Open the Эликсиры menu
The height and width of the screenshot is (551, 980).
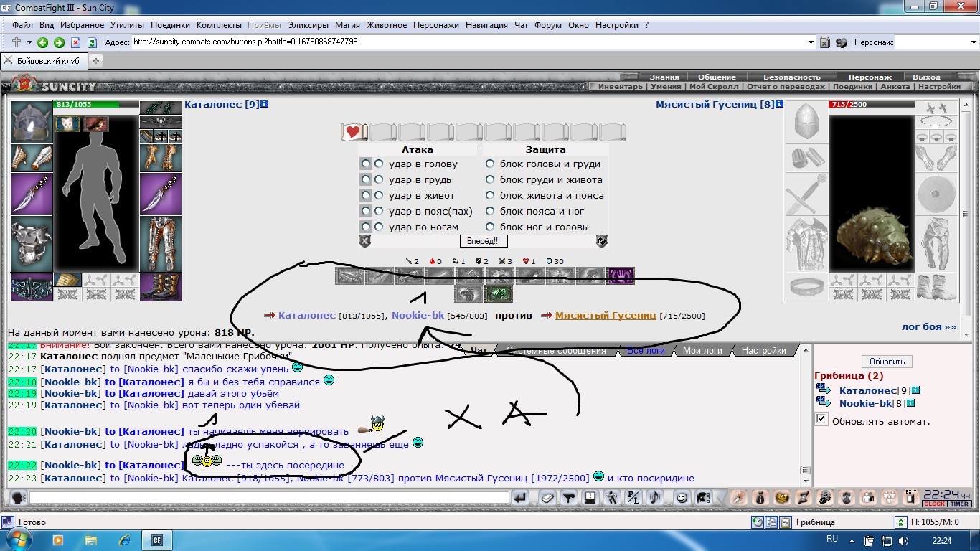point(308,25)
